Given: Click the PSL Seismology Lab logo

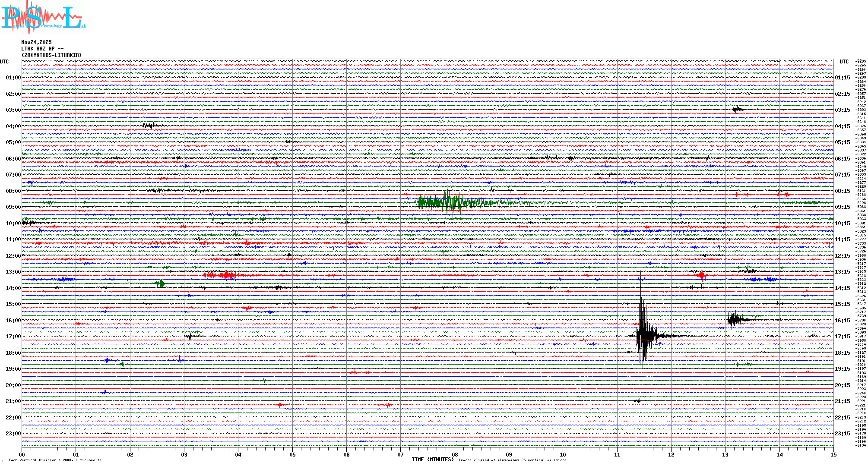Looking at the screenshot, I should click(43, 17).
